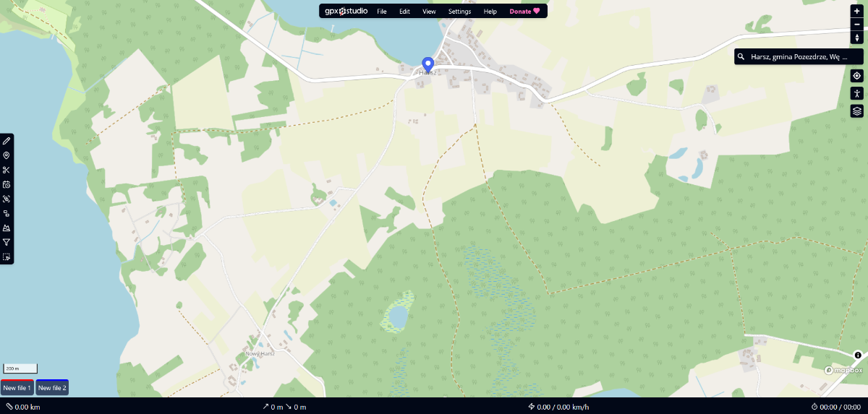
Task: Select the dashed selection clean tool
Action: [x=7, y=256]
